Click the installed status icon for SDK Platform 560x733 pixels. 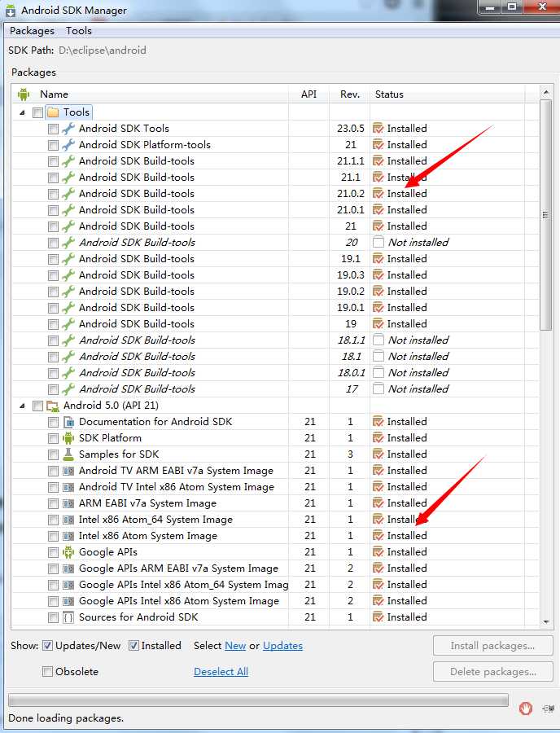click(x=378, y=438)
